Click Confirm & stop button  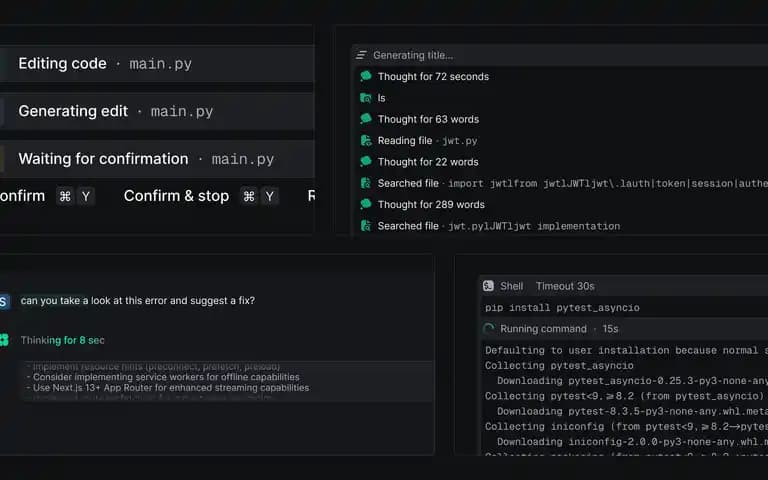176,196
